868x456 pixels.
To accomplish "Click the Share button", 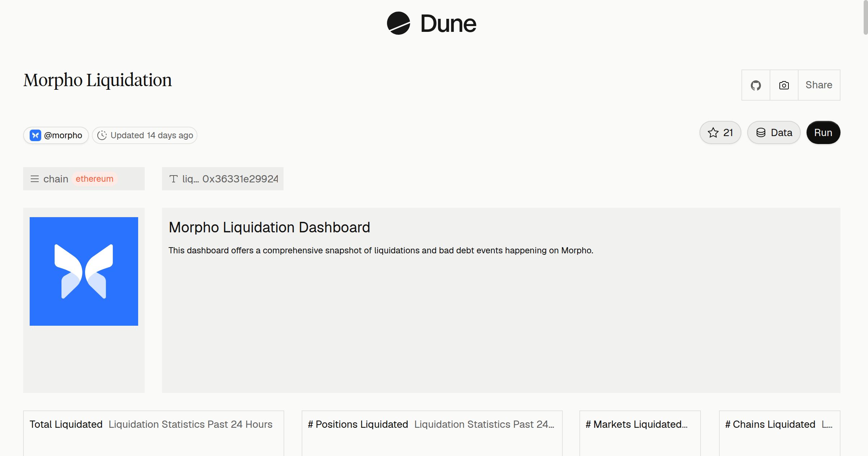I will (819, 85).
